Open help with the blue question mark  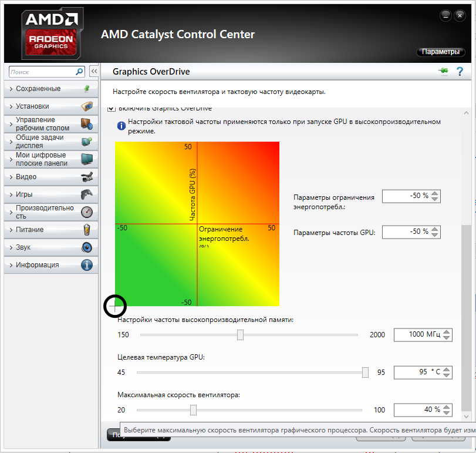pyautogui.click(x=460, y=72)
